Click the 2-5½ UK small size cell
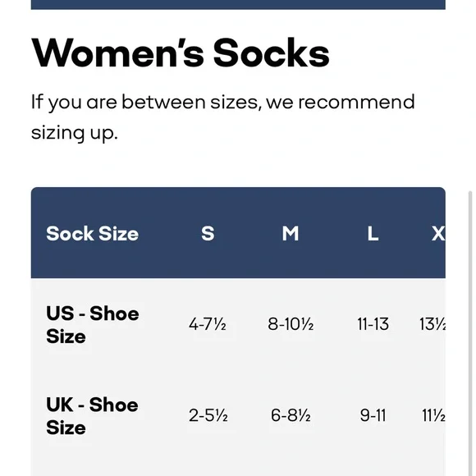 (208, 415)
